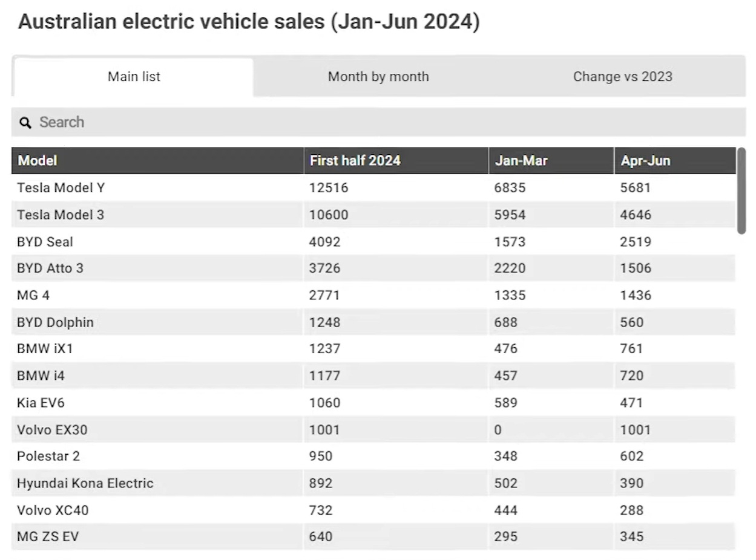Select the Change vs 2023 tab

point(622,77)
